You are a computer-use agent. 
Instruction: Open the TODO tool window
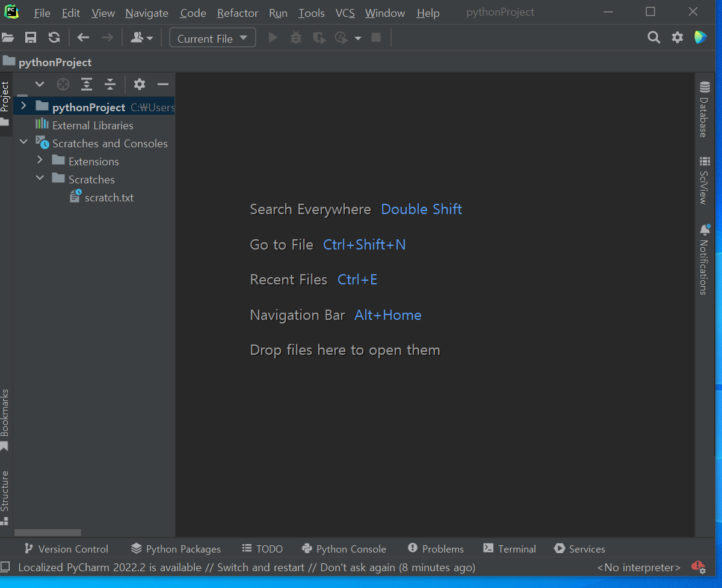(262, 548)
